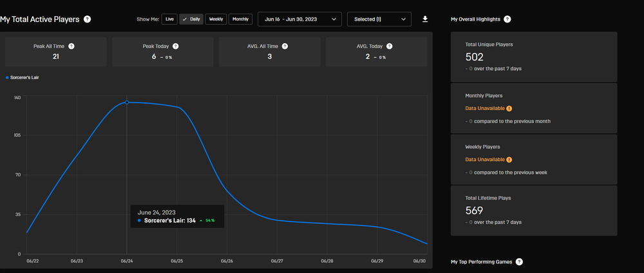
Task: Click the Total Unique Players 502 value
Action: click(x=475, y=57)
